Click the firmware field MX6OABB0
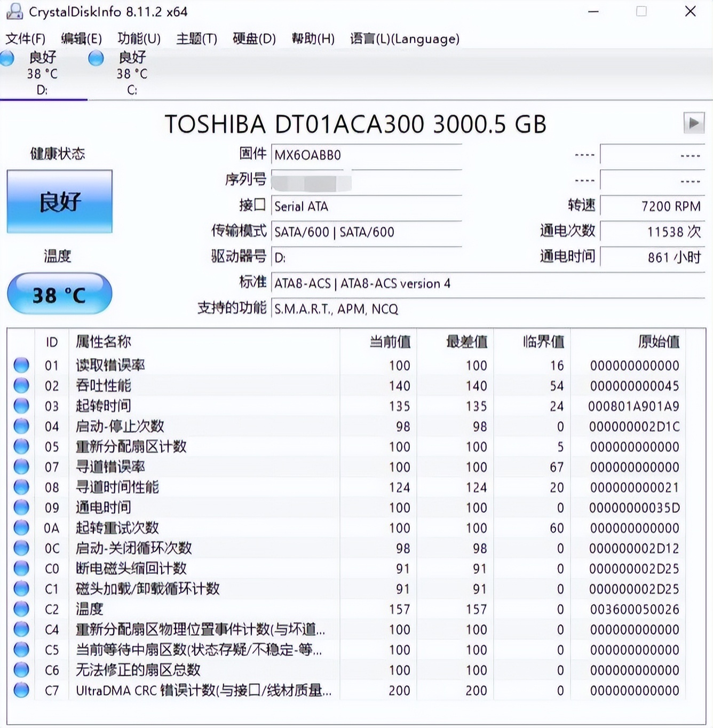Screen dimensions: 713x728 click(366, 155)
